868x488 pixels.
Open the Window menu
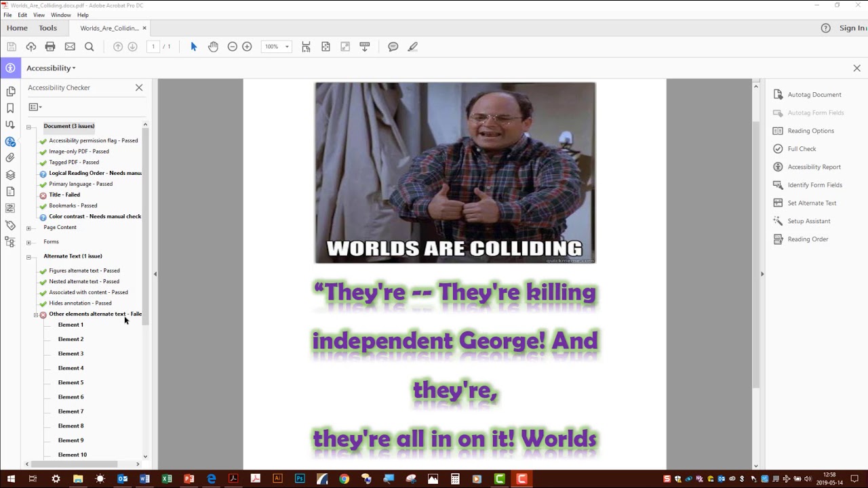pos(60,15)
